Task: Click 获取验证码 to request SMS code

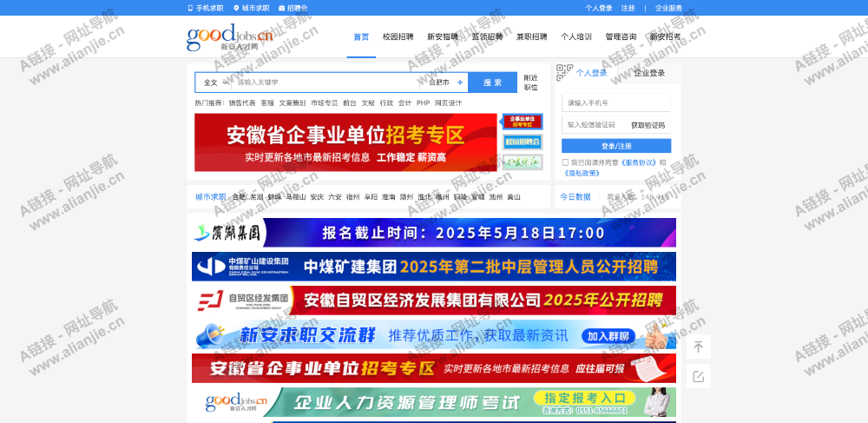Action: tap(648, 126)
